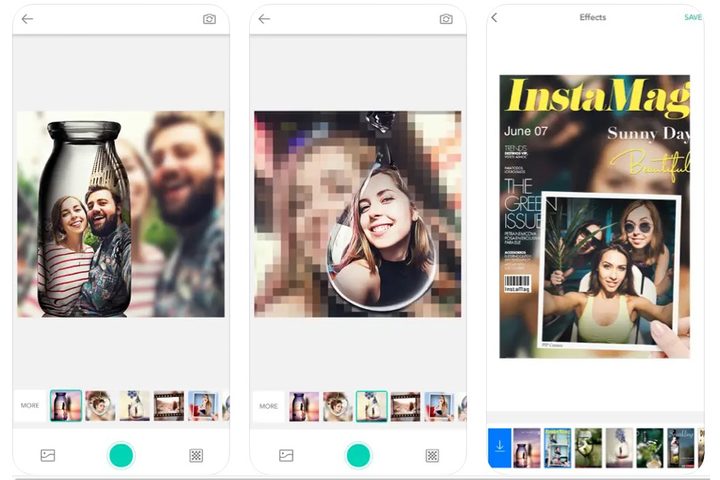Tap the back arrow on the water-drop screen
This screenshot has height=480, width=720.
click(264, 19)
